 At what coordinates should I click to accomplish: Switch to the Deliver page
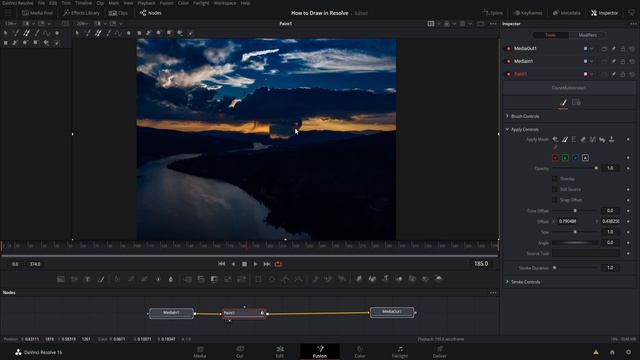click(x=440, y=352)
